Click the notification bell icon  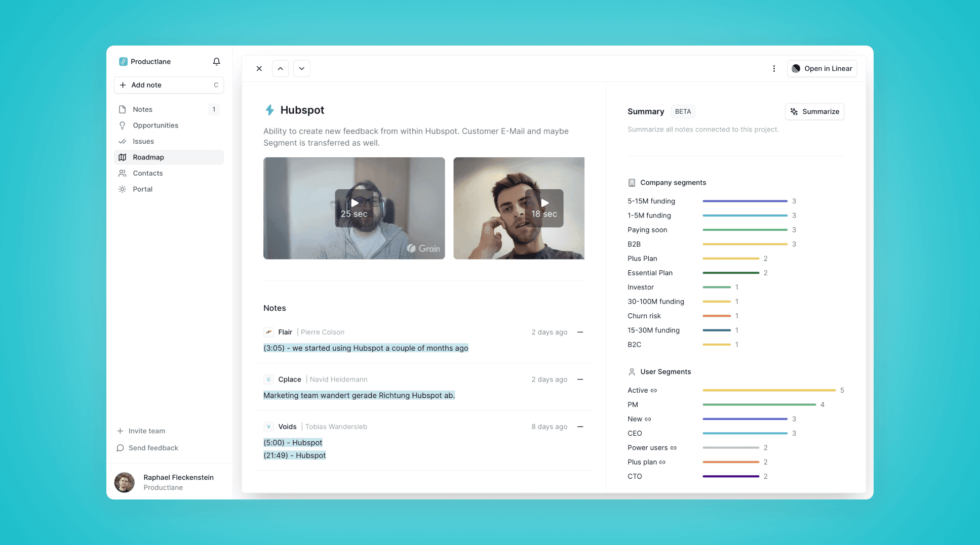pyautogui.click(x=216, y=61)
